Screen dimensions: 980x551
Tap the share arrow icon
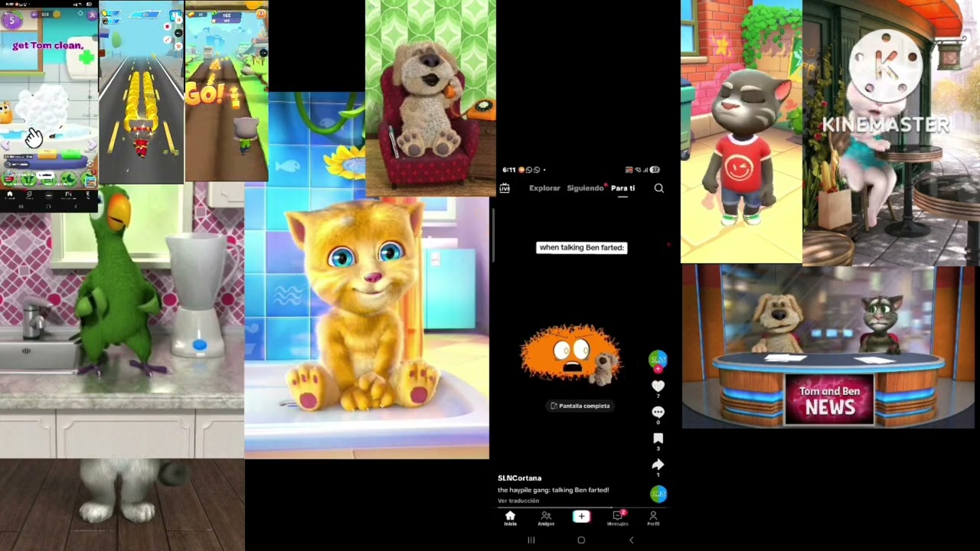click(658, 465)
